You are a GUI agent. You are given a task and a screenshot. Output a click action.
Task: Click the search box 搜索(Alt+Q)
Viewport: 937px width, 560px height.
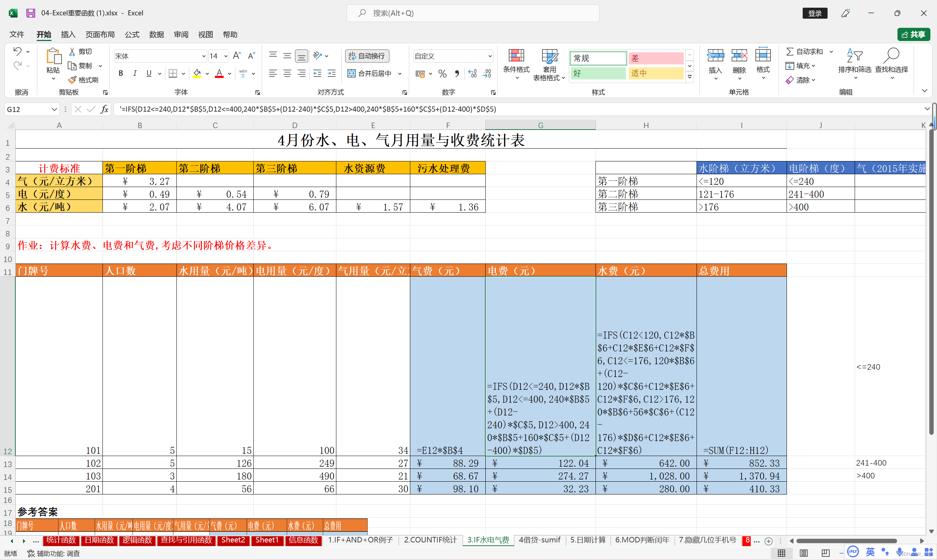[473, 13]
